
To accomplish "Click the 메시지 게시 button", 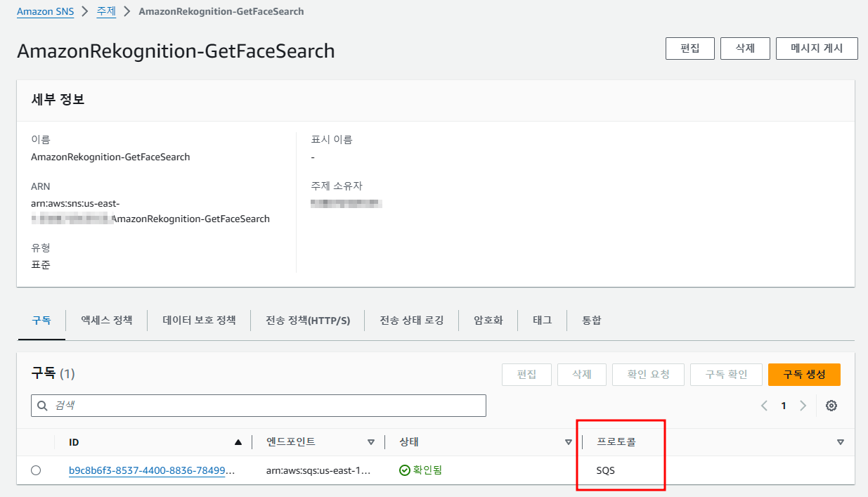I will pos(817,49).
